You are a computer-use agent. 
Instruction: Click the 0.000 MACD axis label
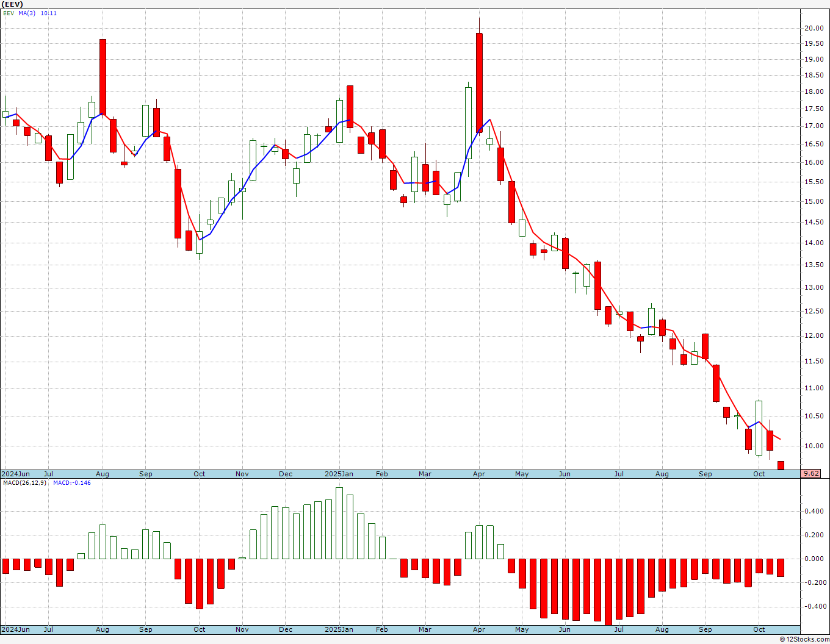pos(815,559)
